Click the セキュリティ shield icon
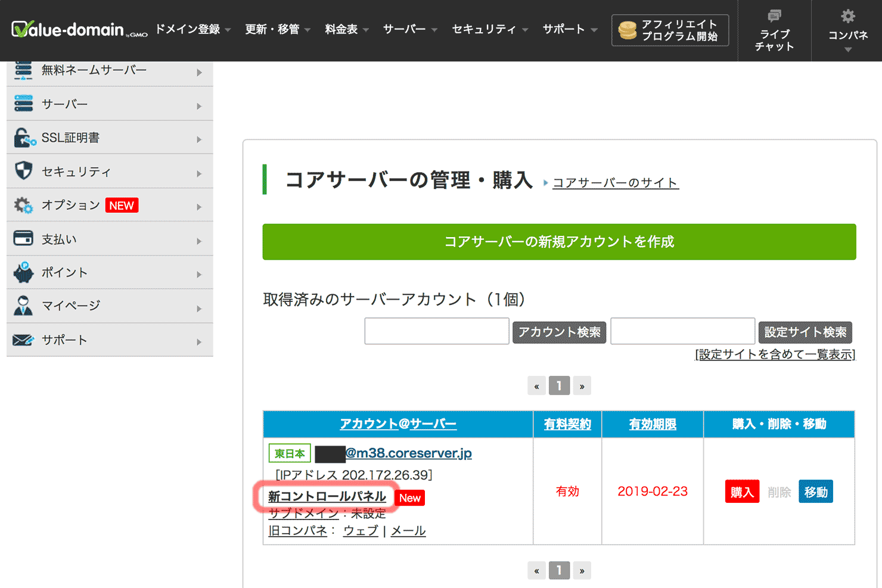This screenshot has height=588, width=882. click(23, 171)
